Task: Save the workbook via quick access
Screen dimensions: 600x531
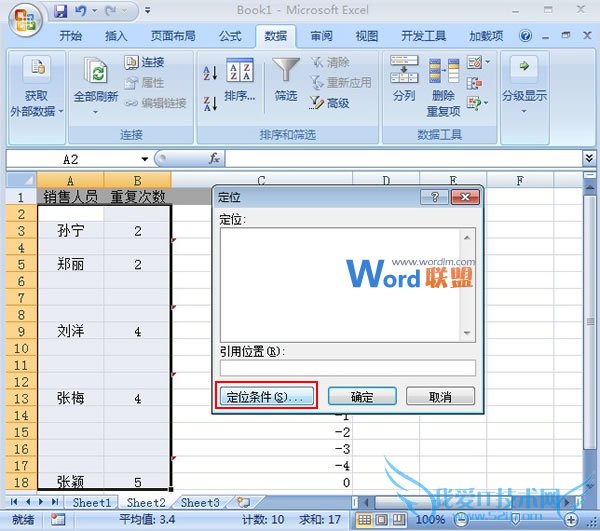Action: (x=60, y=11)
